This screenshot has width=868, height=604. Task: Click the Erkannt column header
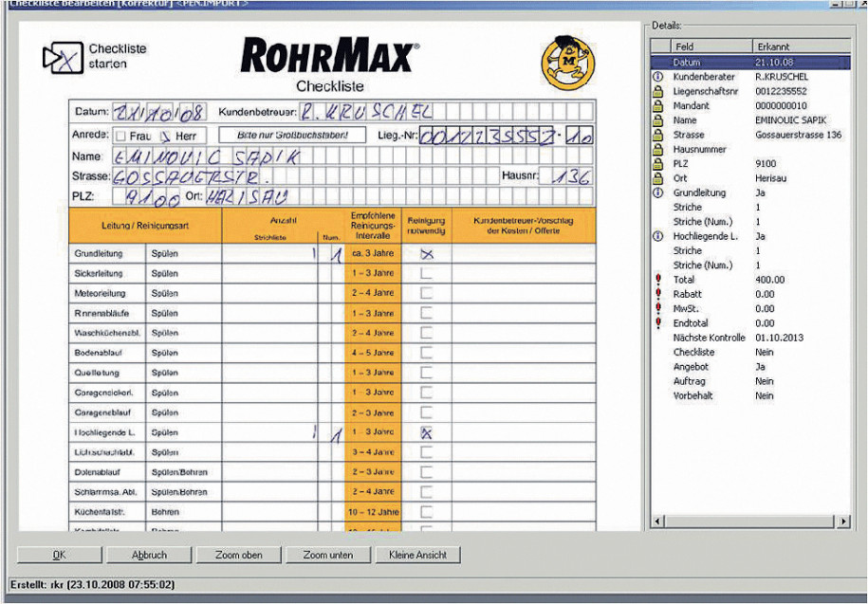tap(802, 46)
